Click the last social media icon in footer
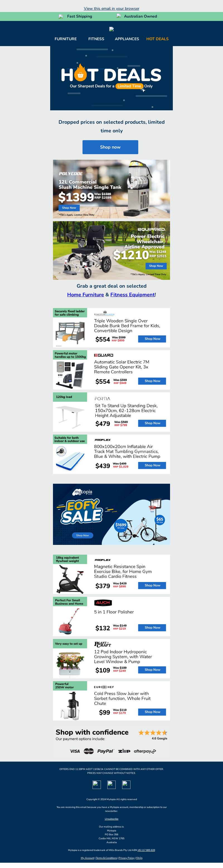Viewport: 223px width, 868px height. (x=126, y=785)
